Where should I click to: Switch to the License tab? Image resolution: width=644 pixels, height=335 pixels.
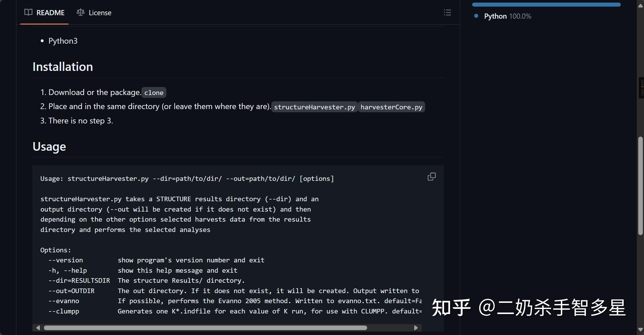pyautogui.click(x=100, y=12)
